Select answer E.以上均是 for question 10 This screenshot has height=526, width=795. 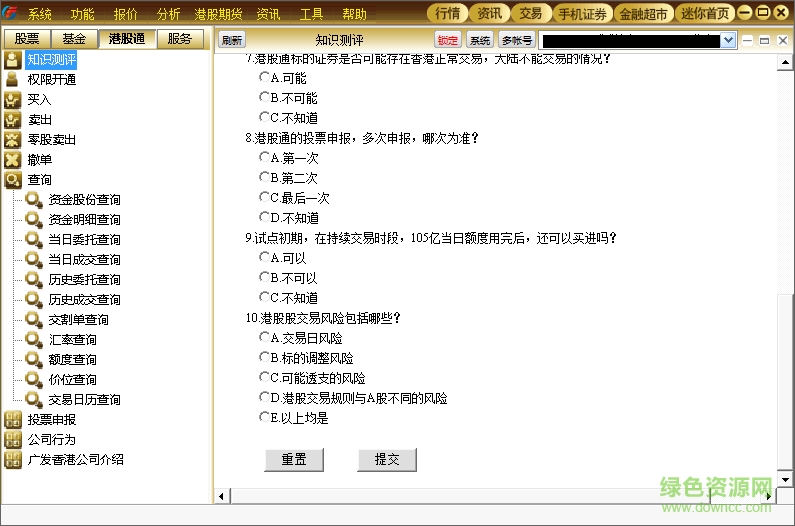264,417
